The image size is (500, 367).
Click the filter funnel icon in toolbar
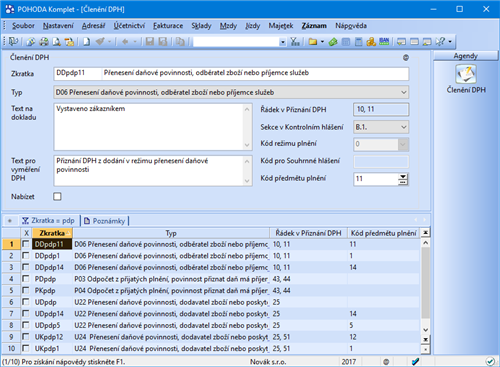click(295, 42)
